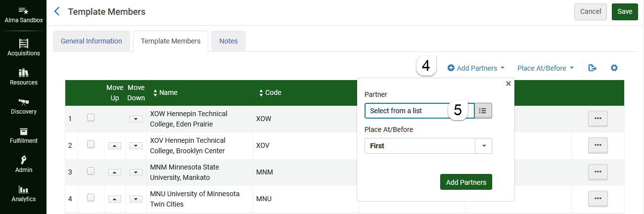The image size is (644, 214).
Task: Click the partner list picker icon
Action: pyautogui.click(x=483, y=111)
